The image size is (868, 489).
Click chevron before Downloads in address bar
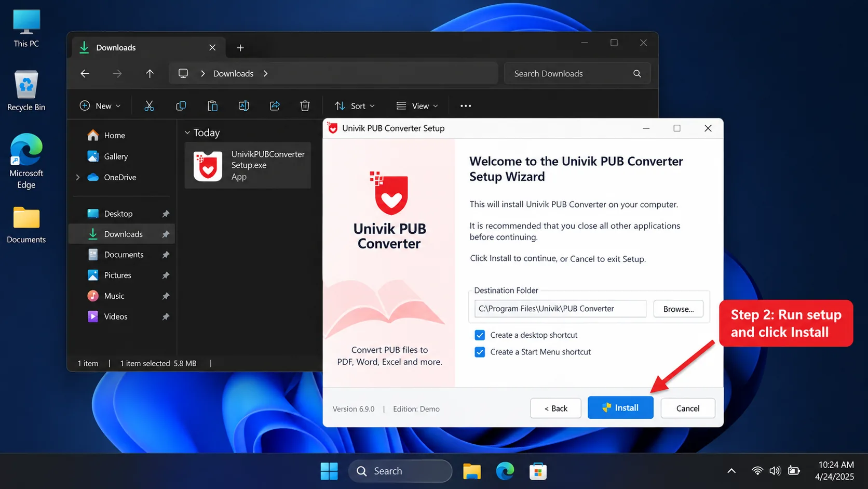[202, 74]
